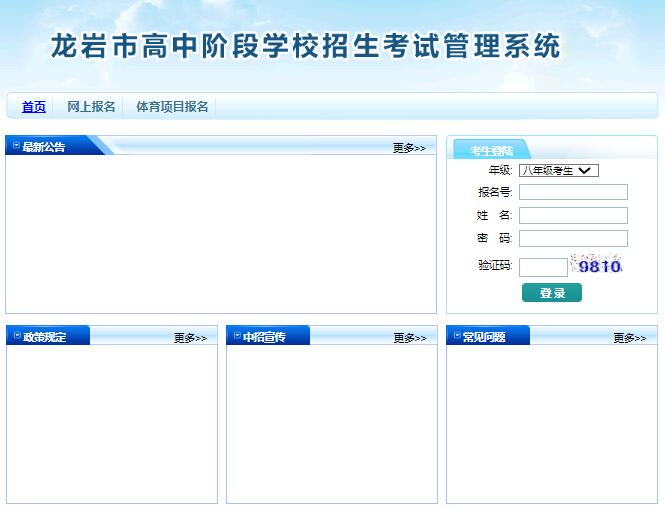The height and width of the screenshot is (509, 665).
Task: Open the 年级 grade dropdown
Action: [x=559, y=171]
